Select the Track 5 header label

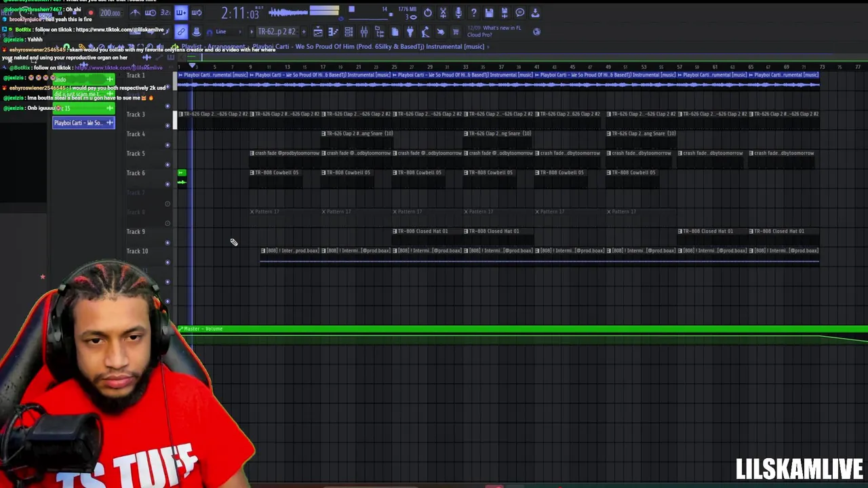[136, 153]
